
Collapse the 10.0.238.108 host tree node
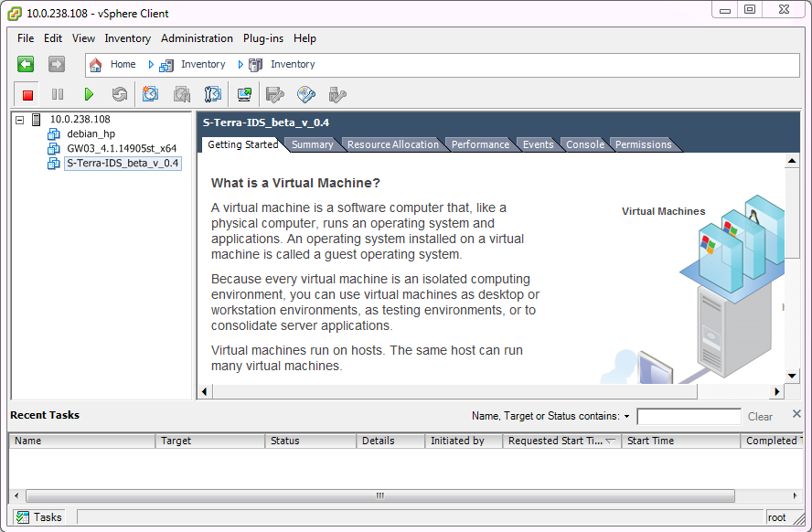tap(20, 120)
